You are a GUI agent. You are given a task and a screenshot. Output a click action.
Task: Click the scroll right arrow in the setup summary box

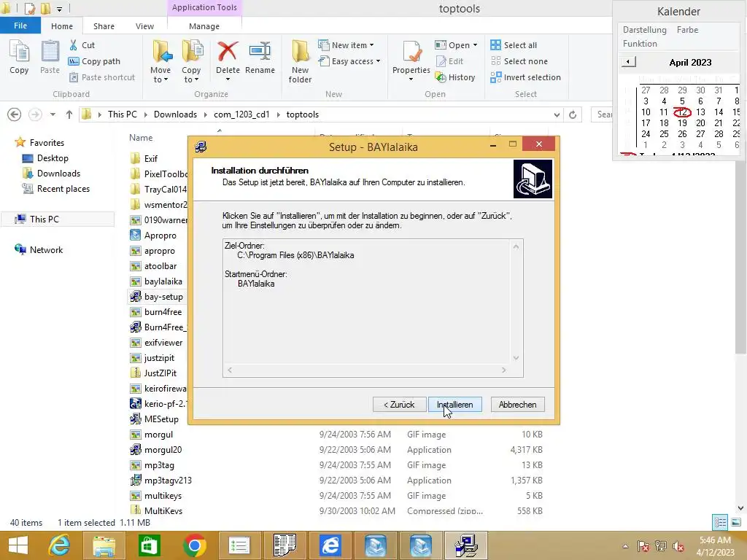(504, 370)
